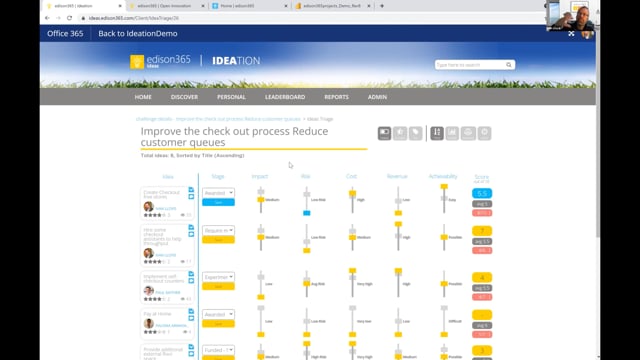This screenshot has width=640, height=360.
Task: Open a new browser tab with plus icon
Action: coord(382,6)
